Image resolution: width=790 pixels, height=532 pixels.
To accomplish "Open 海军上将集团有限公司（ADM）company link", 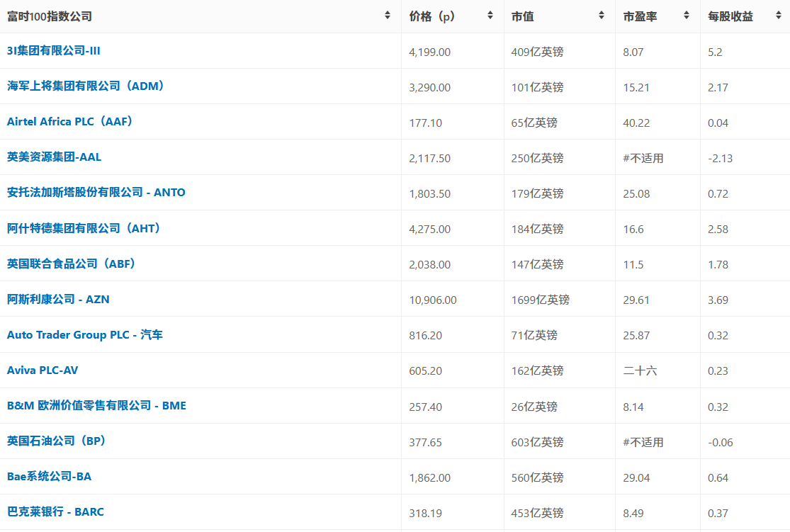I will pyautogui.click(x=86, y=86).
